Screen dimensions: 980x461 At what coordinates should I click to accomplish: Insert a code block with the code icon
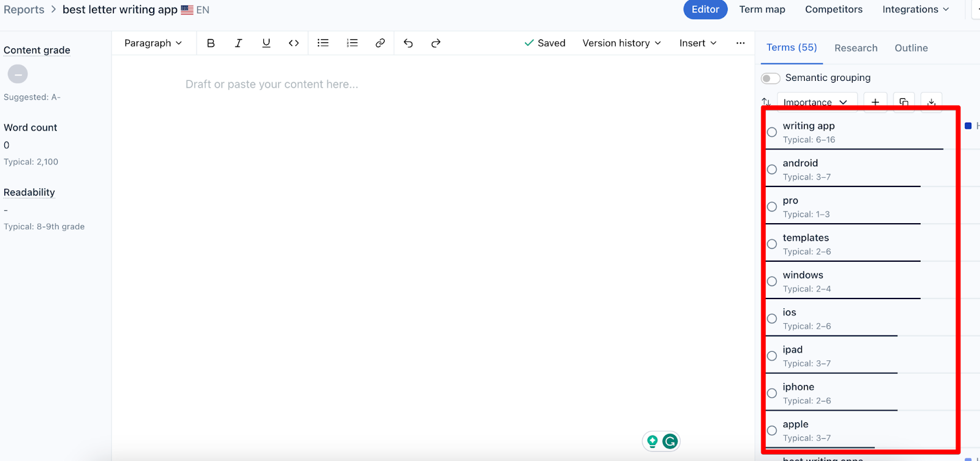coord(294,43)
